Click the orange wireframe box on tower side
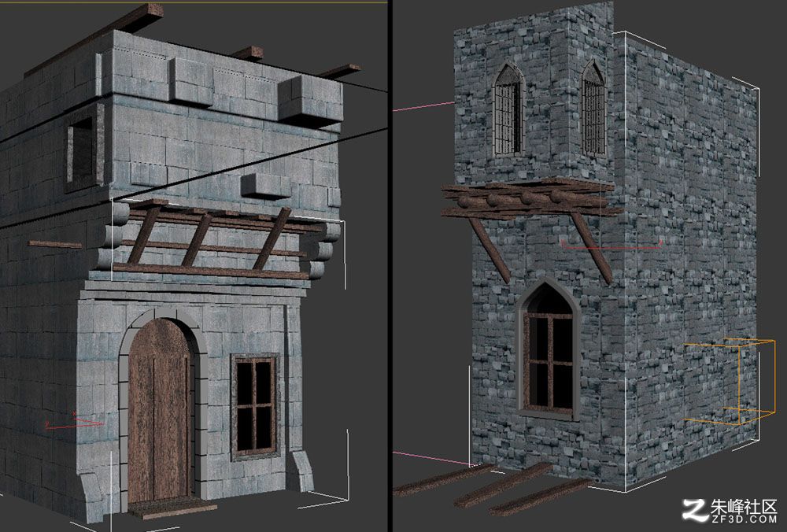The image size is (787, 532). pyautogui.click(x=730, y=382)
